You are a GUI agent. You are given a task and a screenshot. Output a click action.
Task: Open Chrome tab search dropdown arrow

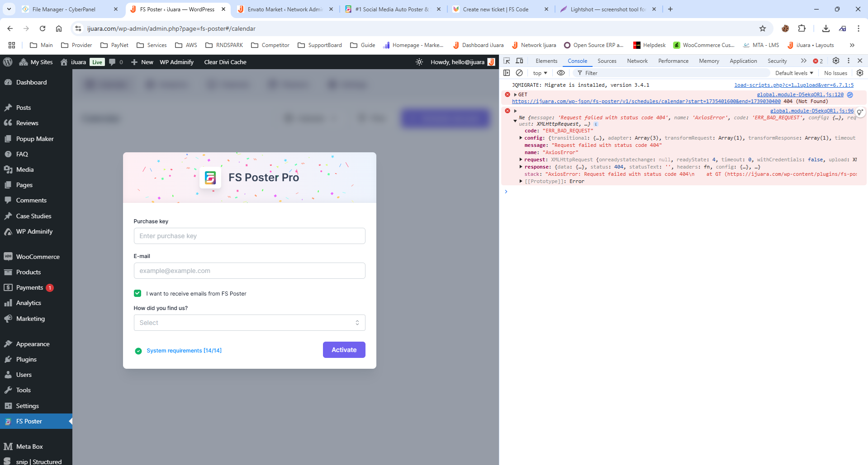click(x=9, y=9)
